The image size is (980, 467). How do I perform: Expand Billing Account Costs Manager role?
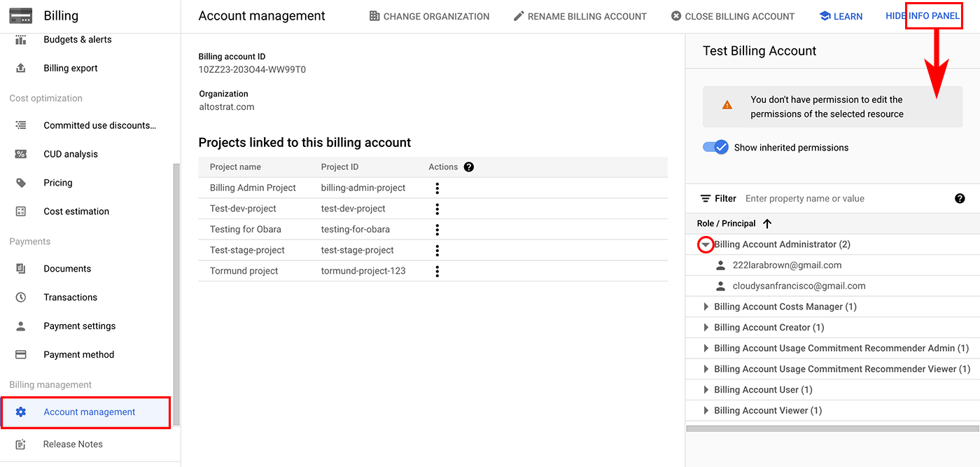point(706,306)
